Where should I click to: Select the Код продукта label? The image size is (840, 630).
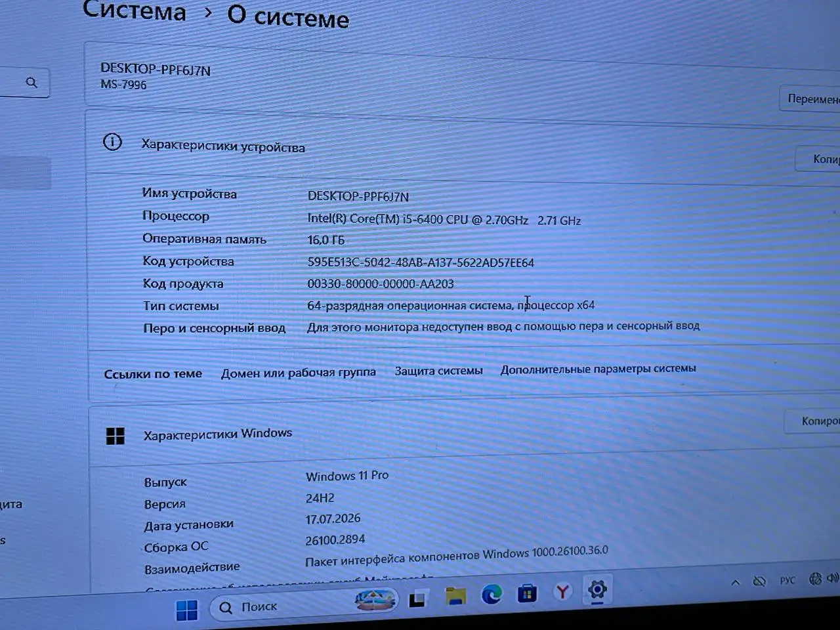[183, 283]
